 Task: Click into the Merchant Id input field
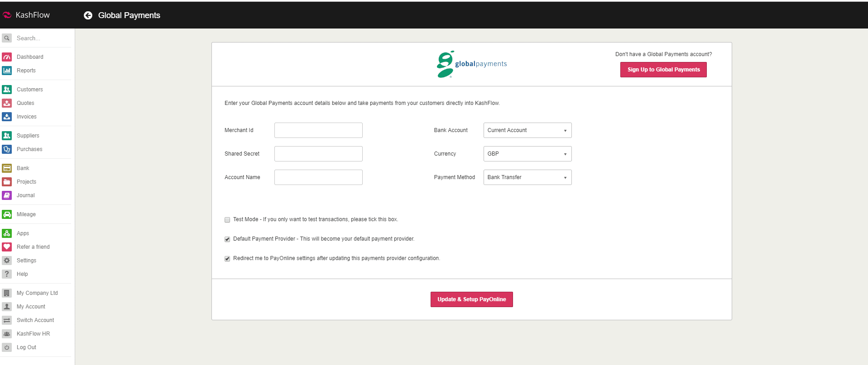(x=318, y=130)
